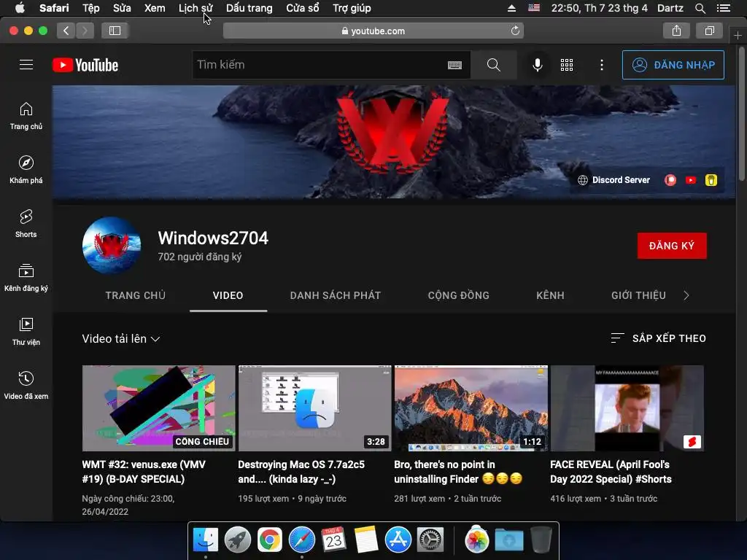Viewport: 747px width, 560px height.
Task: Open Notification Center list icon
Action: point(723,8)
